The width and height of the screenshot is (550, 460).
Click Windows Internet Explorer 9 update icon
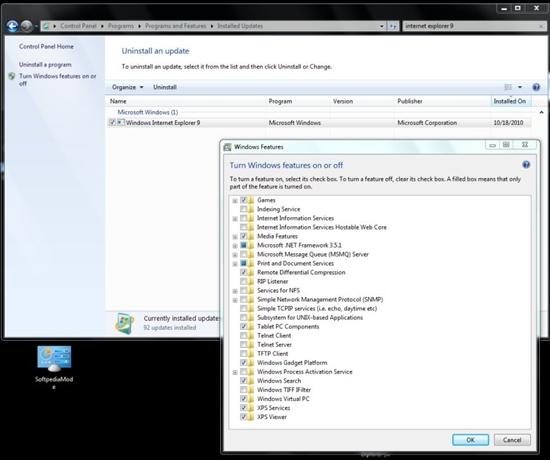(120, 122)
